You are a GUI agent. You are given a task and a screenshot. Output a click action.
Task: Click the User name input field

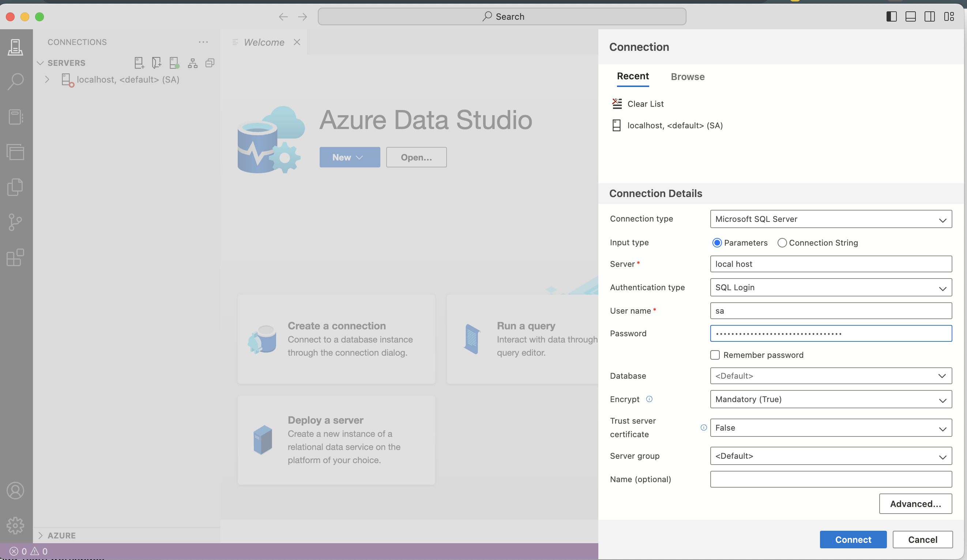[x=831, y=311]
